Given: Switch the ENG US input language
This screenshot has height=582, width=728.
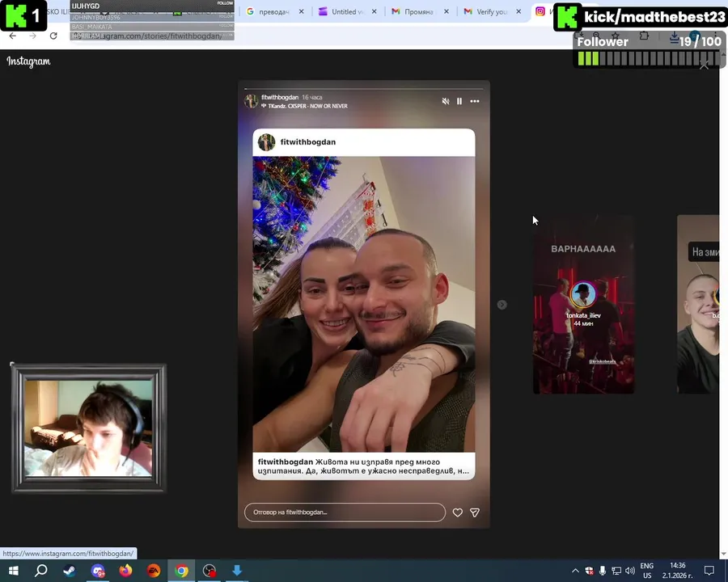Looking at the screenshot, I should click(647, 571).
